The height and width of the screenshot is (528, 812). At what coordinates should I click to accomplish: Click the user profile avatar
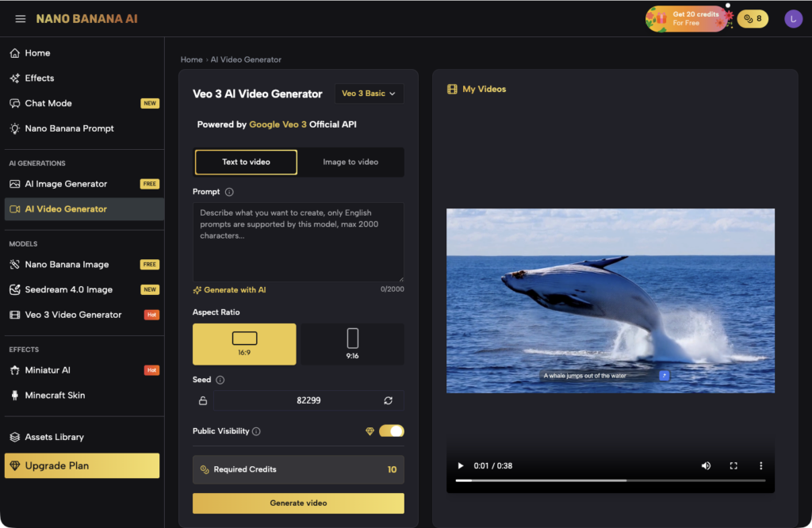tap(793, 19)
